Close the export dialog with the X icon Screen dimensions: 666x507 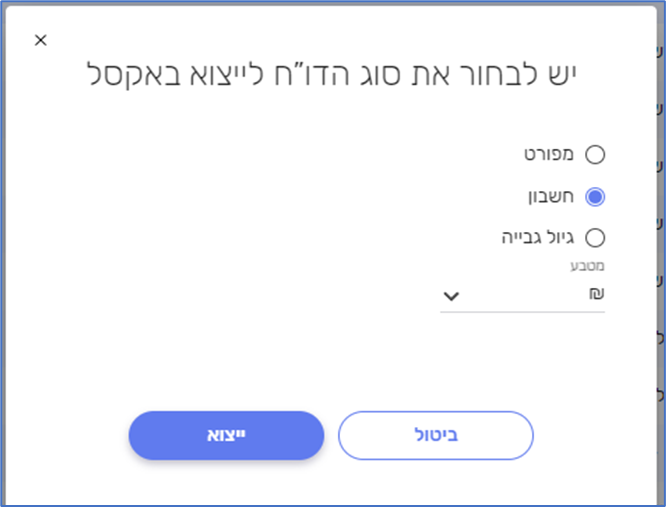(x=40, y=40)
